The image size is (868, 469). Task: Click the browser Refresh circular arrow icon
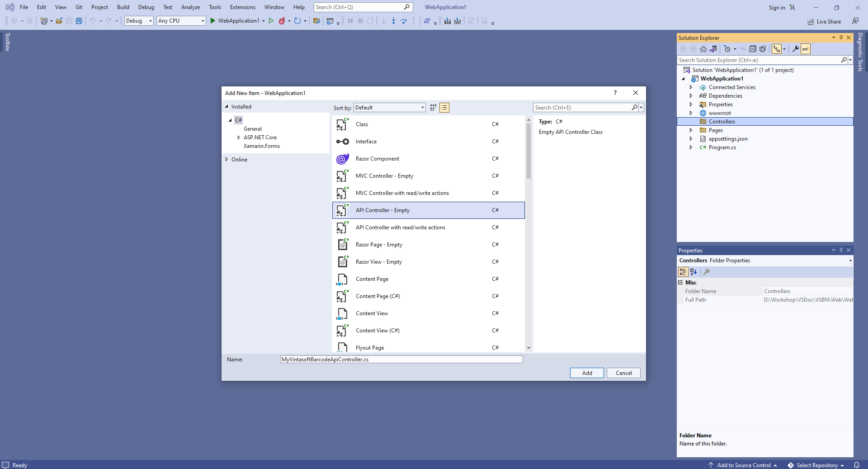pos(297,21)
